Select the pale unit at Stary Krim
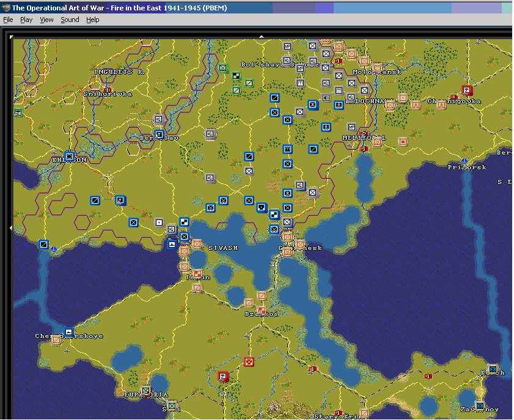The image size is (514, 420). (x=364, y=413)
